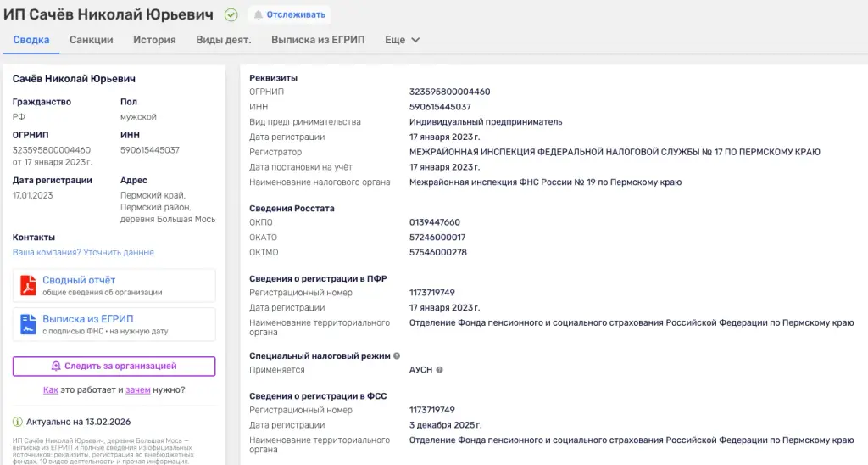Open the Сводный отчёт link
868x465 pixels.
79,280
